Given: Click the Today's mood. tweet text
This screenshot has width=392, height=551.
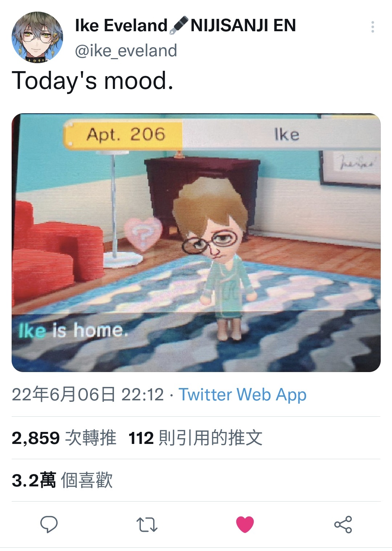Looking at the screenshot, I should point(93,80).
